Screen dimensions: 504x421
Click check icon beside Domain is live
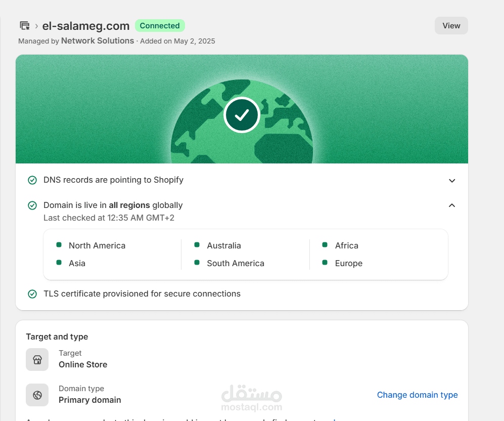32,205
